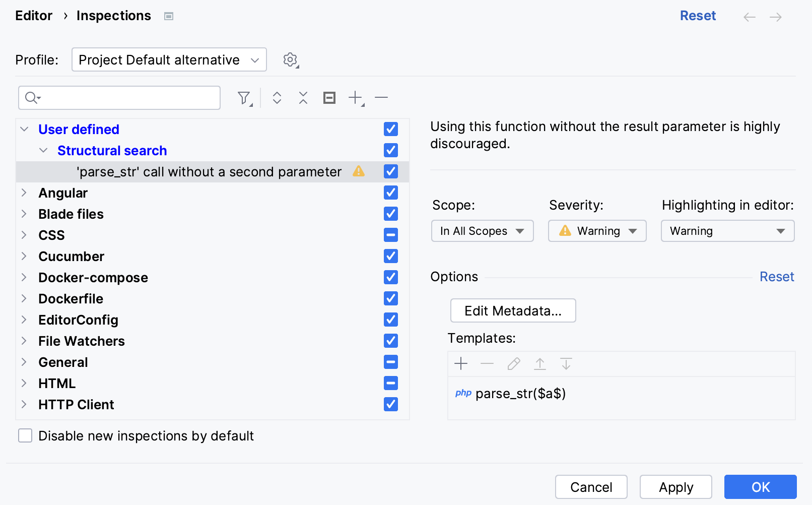Click the Expand All icon
812x505 pixels.
pyautogui.click(x=277, y=98)
